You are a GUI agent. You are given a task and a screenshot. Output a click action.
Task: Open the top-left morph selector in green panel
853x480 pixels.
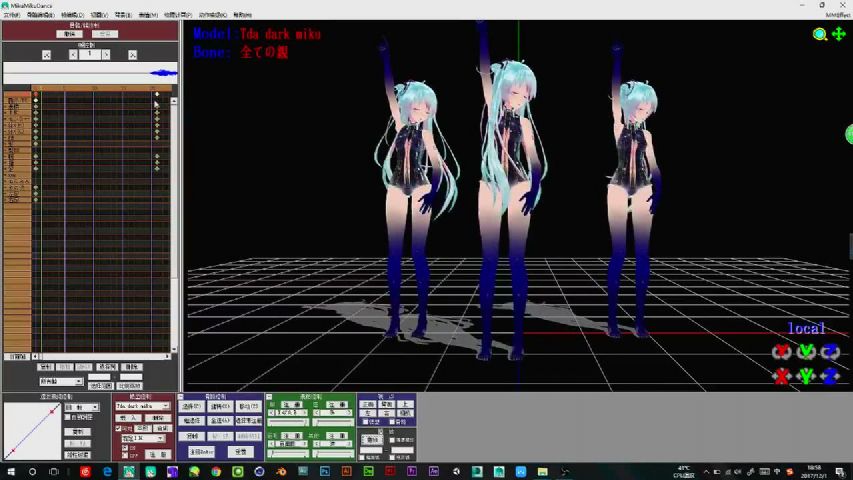[x=288, y=413]
